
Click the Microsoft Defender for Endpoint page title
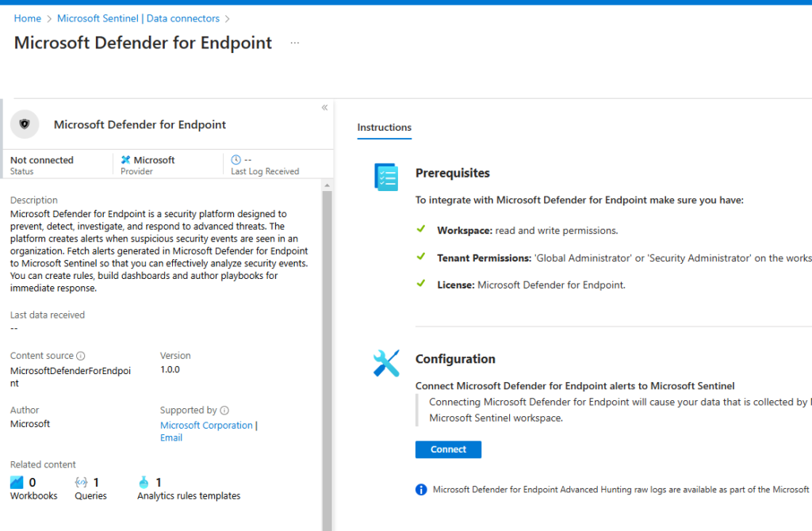[143, 43]
